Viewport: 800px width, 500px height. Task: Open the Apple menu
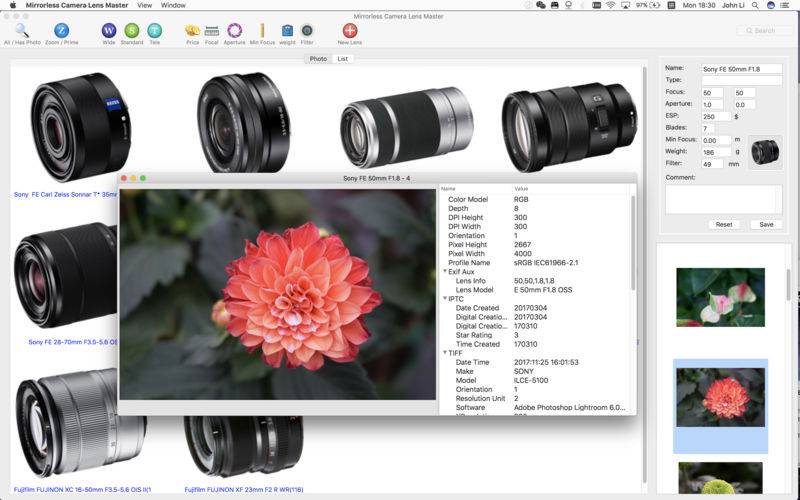[13, 5]
